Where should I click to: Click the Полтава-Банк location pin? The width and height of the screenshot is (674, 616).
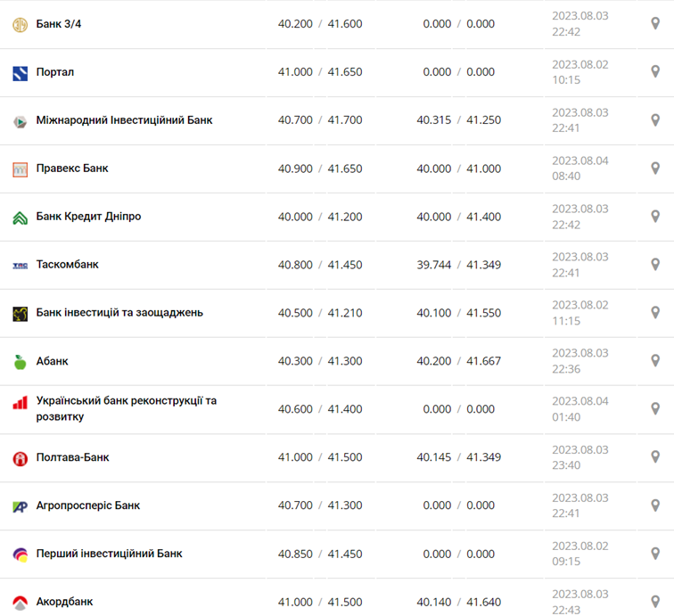coord(655,457)
